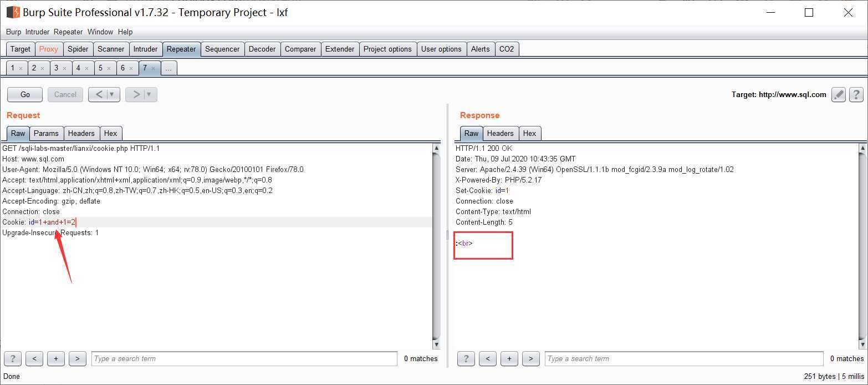Open the Window menu
Screen dimensions: 868x385
pos(100,32)
